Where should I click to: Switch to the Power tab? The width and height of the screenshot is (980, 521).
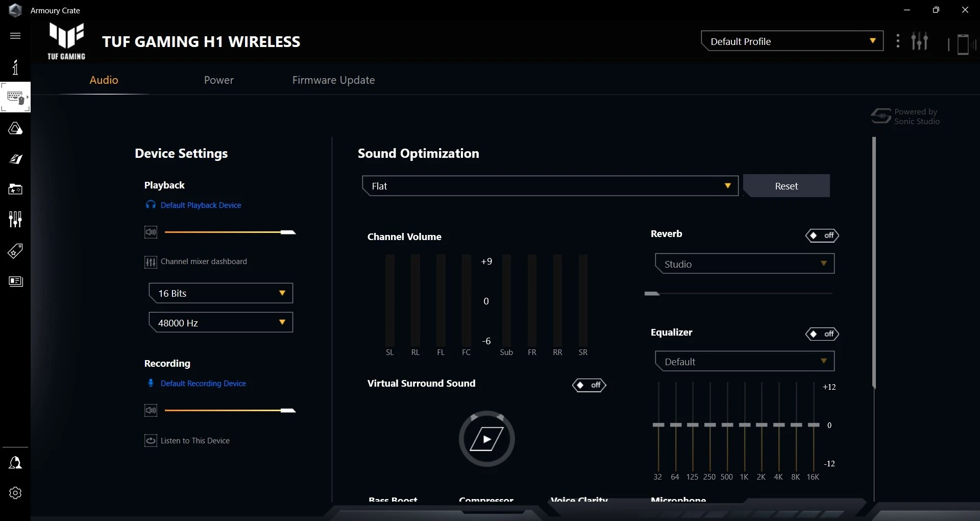(218, 80)
